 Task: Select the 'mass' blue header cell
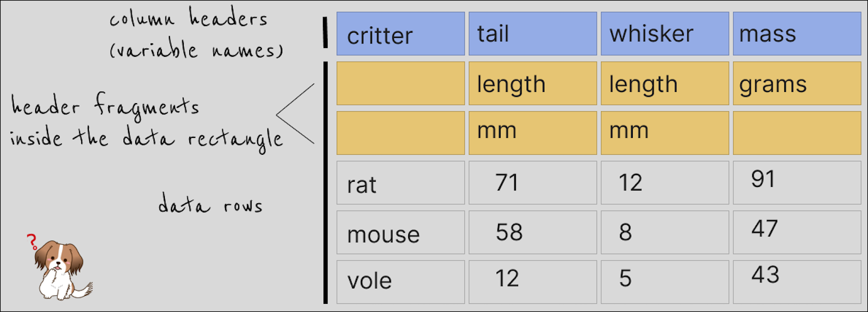point(797,34)
